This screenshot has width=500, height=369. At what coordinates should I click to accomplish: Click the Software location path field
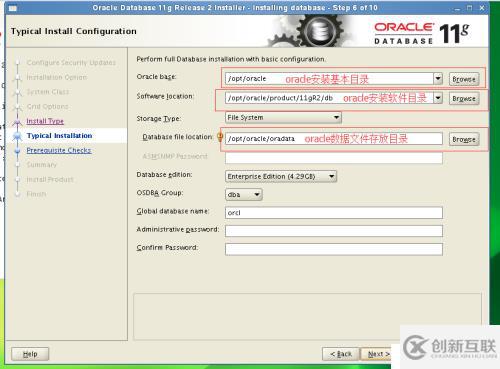[x=329, y=98]
